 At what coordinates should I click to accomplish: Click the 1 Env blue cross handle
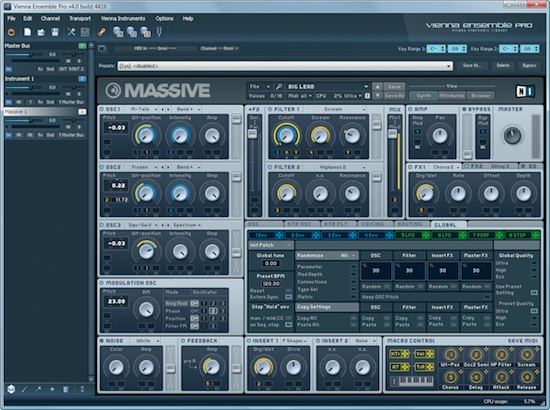coord(279,235)
